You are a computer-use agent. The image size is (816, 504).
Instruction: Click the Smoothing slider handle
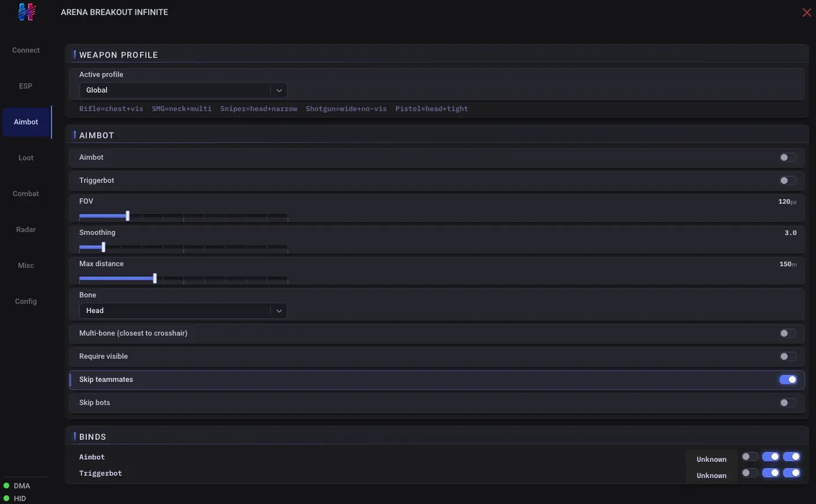104,248
